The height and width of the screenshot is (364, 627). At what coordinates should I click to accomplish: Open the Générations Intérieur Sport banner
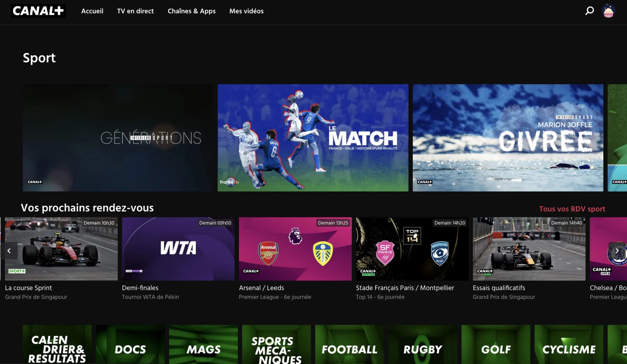point(118,138)
